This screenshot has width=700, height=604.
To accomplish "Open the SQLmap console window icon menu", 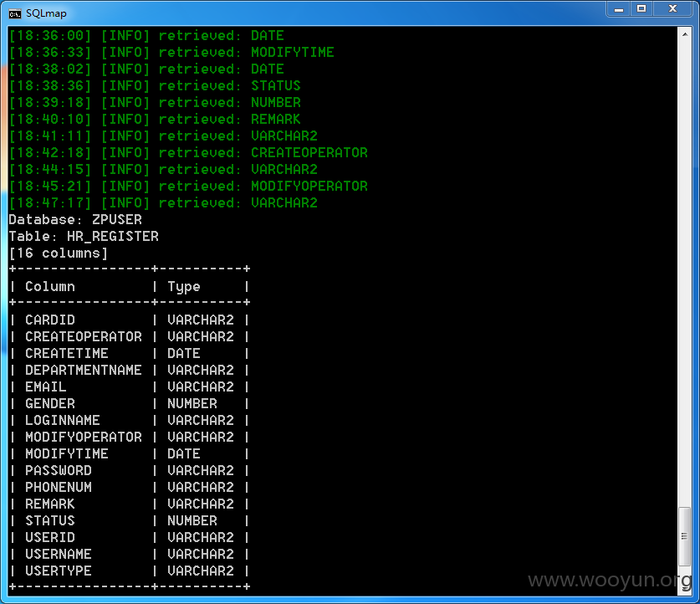I will [15, 14].
